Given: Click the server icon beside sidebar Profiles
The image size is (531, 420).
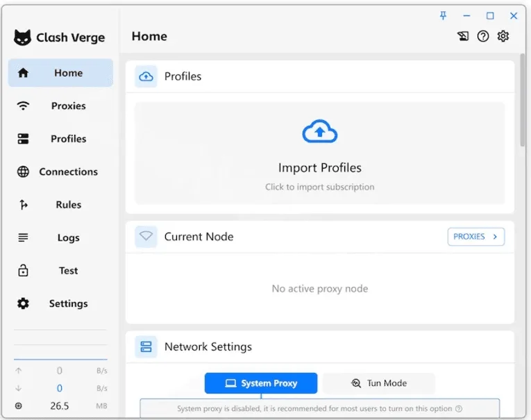Looking at the screenshot, I should 23,139.
